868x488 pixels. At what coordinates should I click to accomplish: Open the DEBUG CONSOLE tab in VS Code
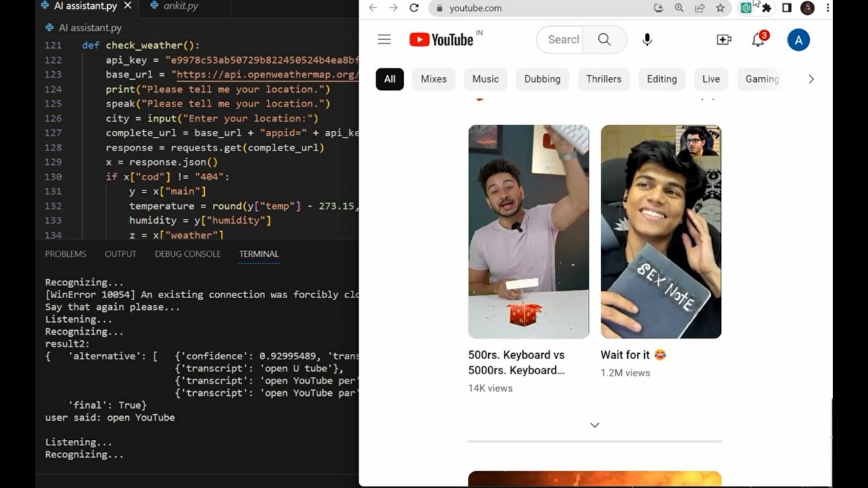click(187, 253)
